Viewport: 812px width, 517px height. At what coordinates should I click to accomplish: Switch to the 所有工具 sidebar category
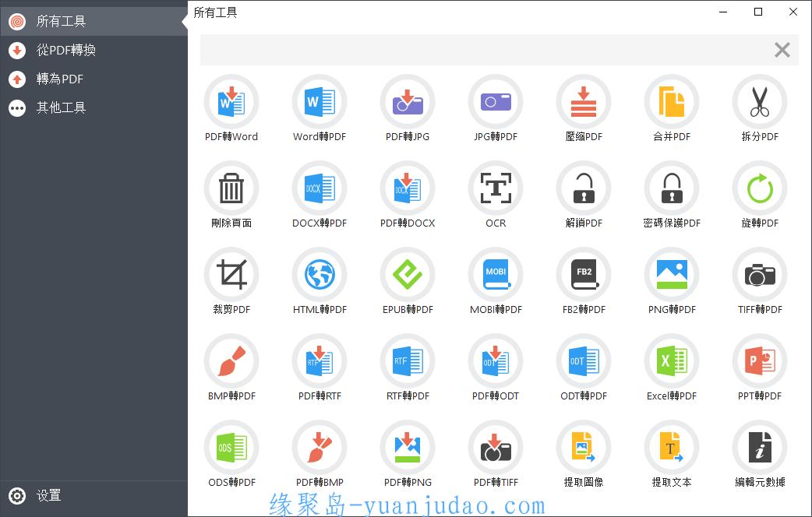coord(94,21)
